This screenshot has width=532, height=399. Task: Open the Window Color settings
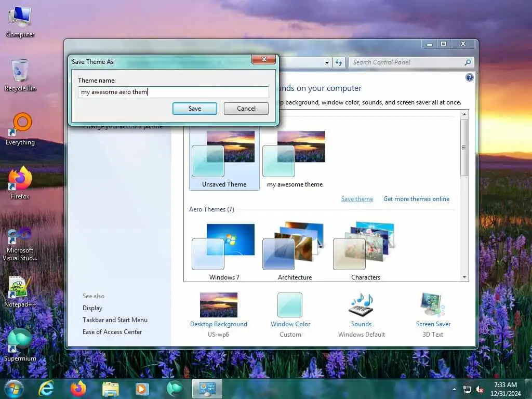290,315
